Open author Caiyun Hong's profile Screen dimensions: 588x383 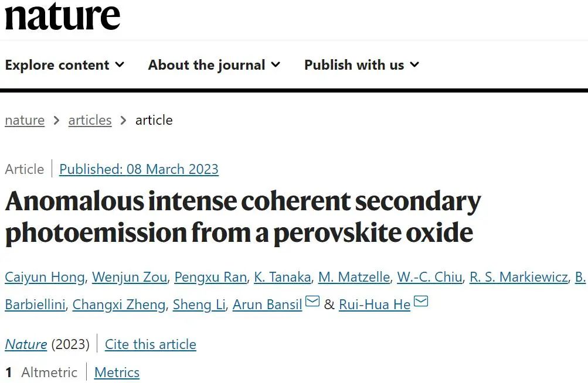[45, 277]
